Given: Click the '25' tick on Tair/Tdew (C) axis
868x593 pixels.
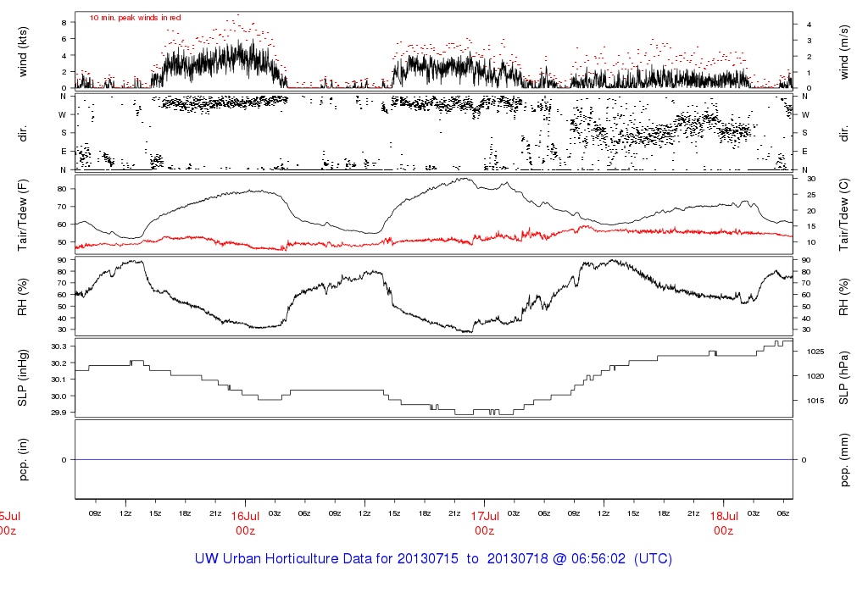Looking at the screenshot, I should (x=811, y=196).
